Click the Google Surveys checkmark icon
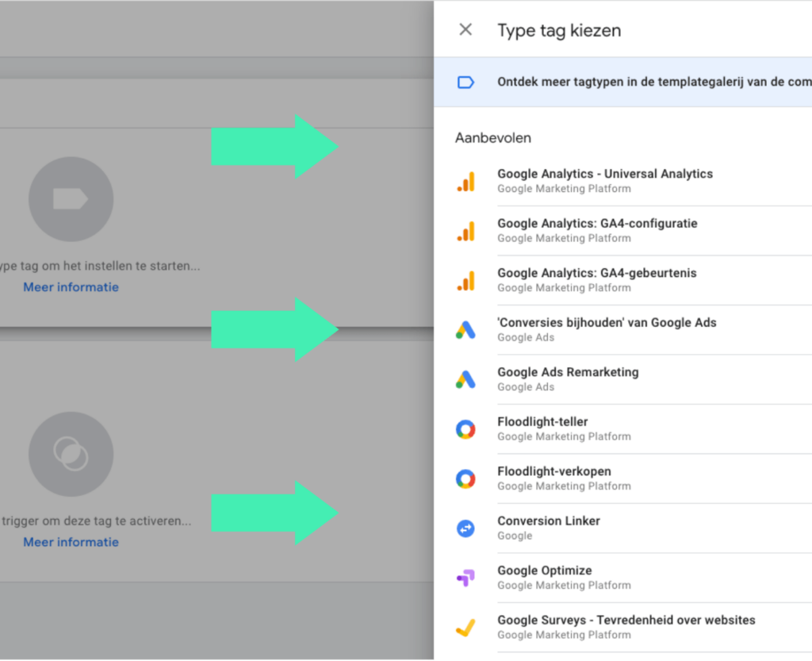This screenshot has width=812, height=661. 465,628
